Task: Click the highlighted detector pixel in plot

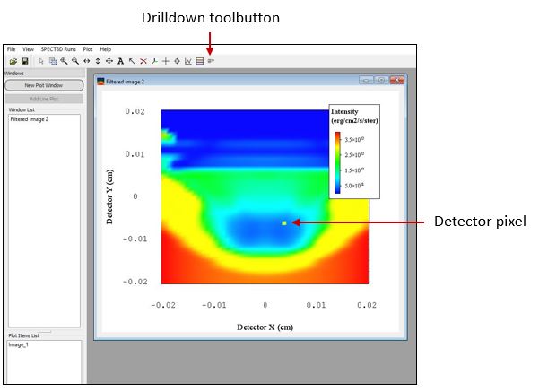Action: [284, 222]
